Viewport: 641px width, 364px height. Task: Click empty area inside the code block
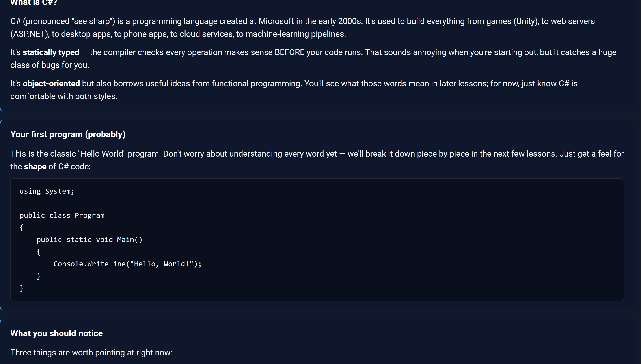coord(400,240)
